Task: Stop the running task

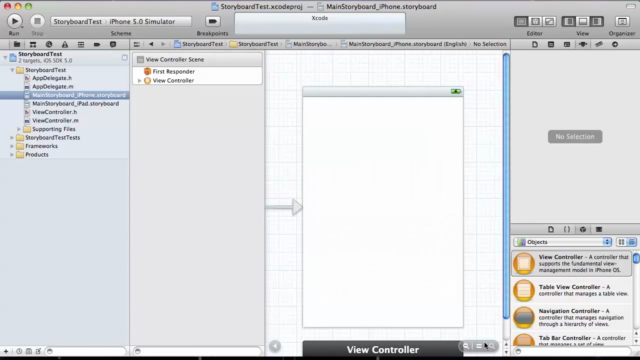Action: pos(37,21)
